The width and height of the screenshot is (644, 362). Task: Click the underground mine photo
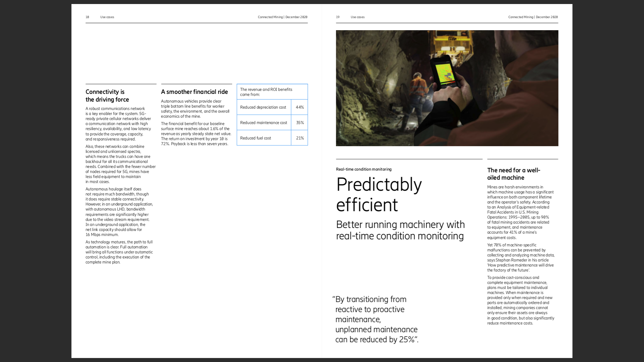(x=447, y=88)
